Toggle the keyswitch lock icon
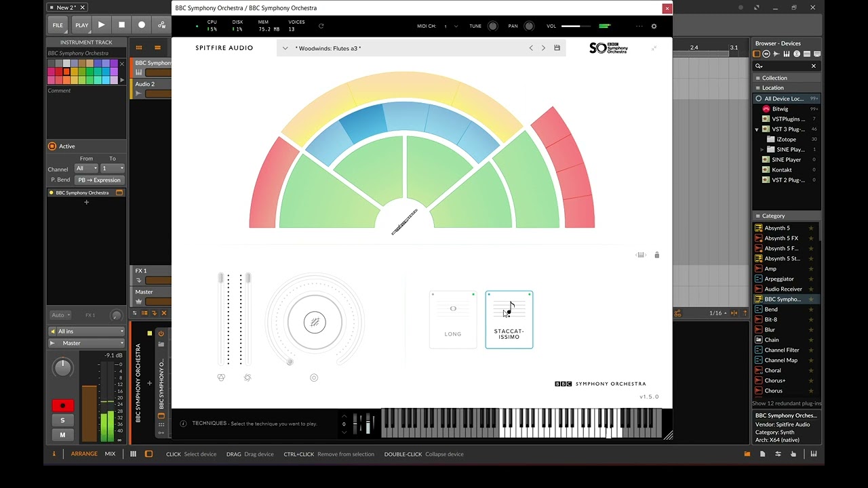868x488 pixels. (x=656, y=255)
